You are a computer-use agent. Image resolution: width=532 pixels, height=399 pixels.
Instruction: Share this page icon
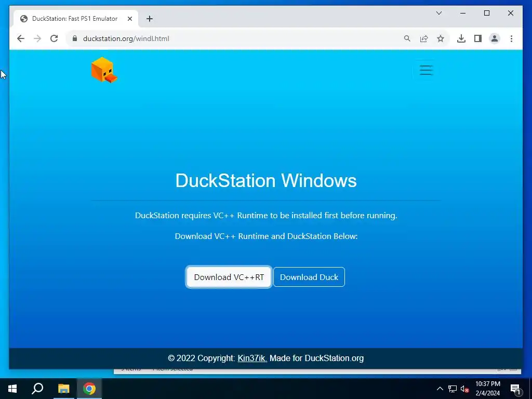pos(424,38)
